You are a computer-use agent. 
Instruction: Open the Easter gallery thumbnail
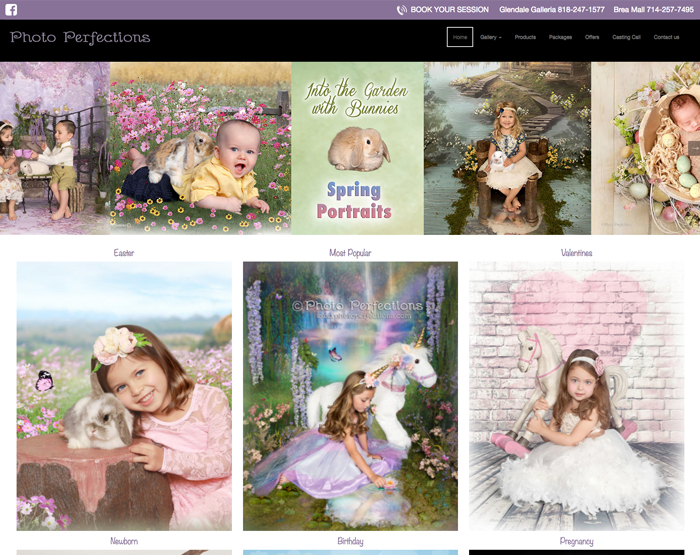[x=124, y=396]
